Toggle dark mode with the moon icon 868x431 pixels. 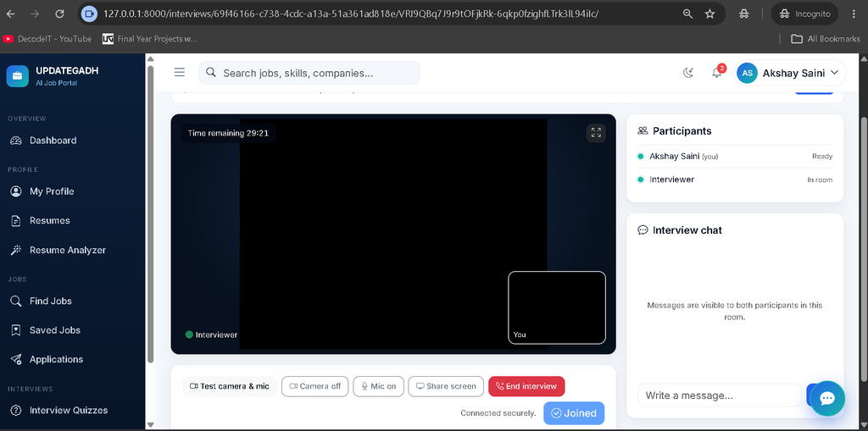(688, 73)
